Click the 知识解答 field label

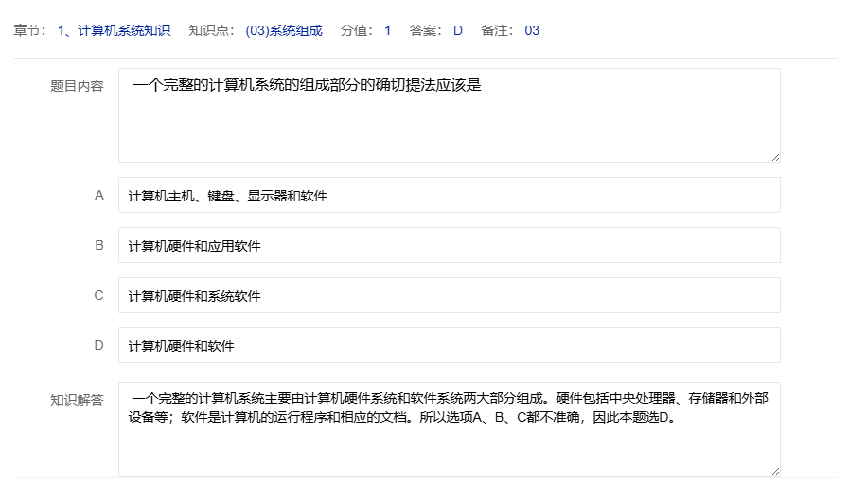point(77,400)
